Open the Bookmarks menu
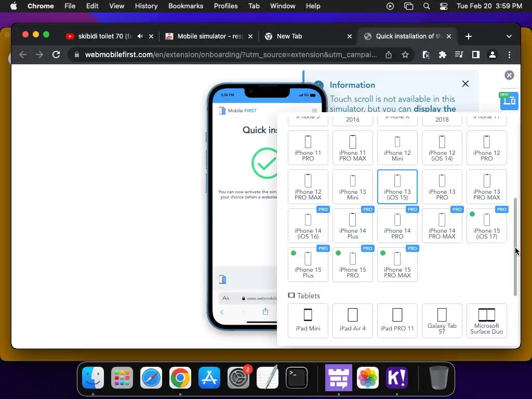 tap(185, 6)
